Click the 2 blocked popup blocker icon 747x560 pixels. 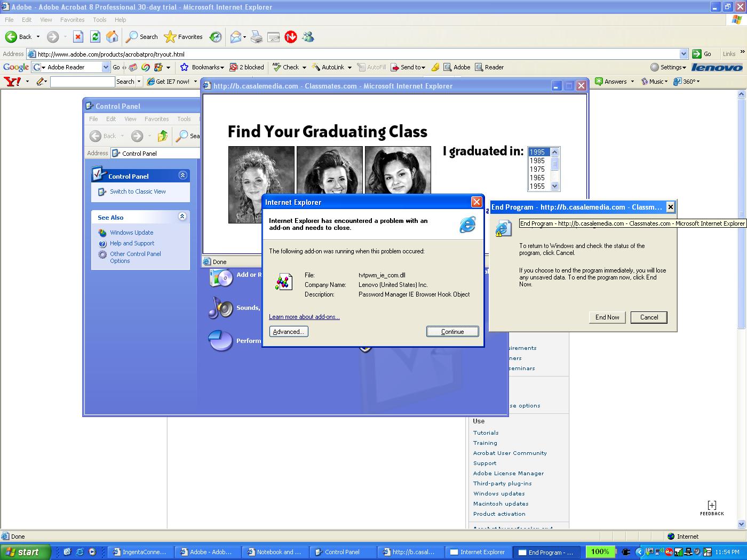pyautogui.click(x=234, y=67)
